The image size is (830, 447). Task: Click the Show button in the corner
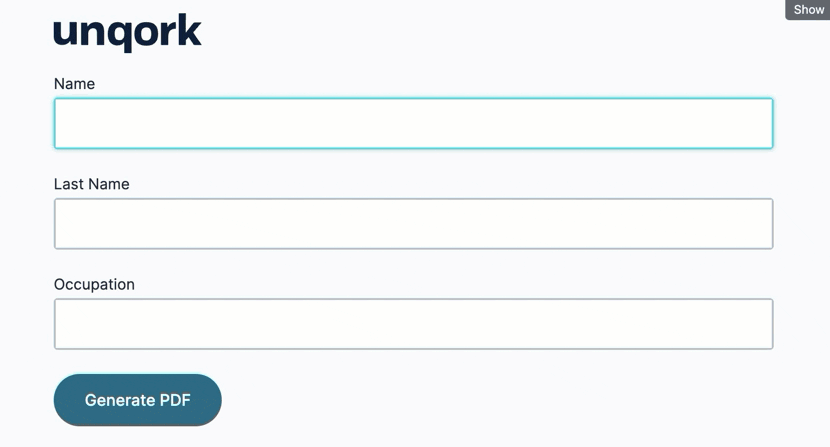coord(808,10)
